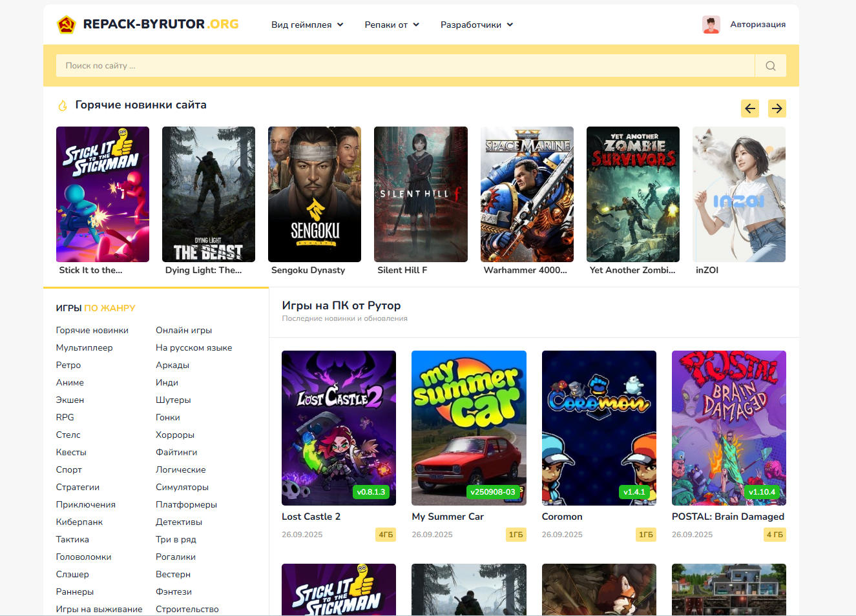Image resolution: width=856 pixels, height=616 pixels.
Task: Click the search magnifier icon
Action: coord(770,66)
